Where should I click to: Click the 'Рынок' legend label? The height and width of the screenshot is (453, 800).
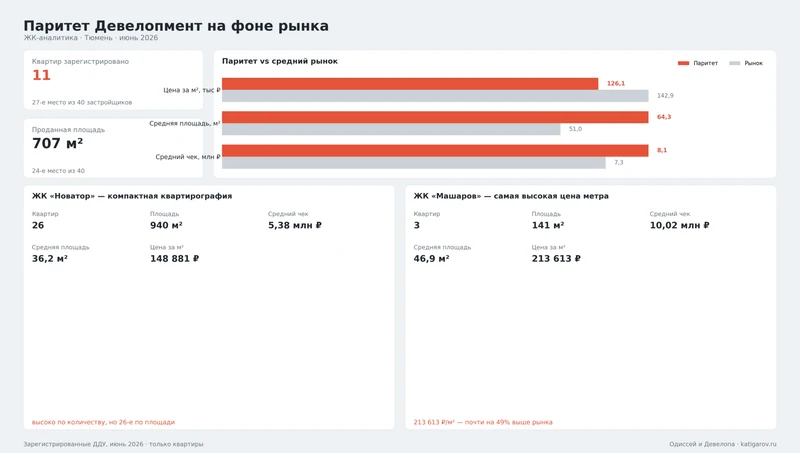[754, 63]
